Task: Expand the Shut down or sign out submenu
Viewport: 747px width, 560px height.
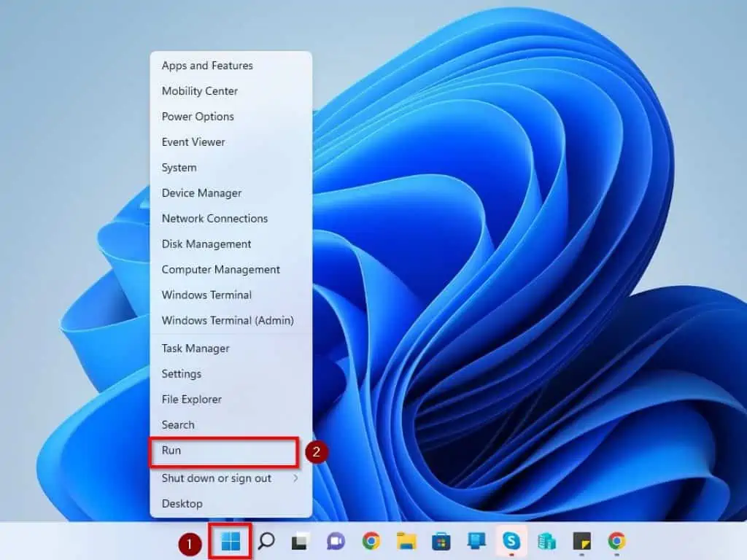Action: click(215, 478)
